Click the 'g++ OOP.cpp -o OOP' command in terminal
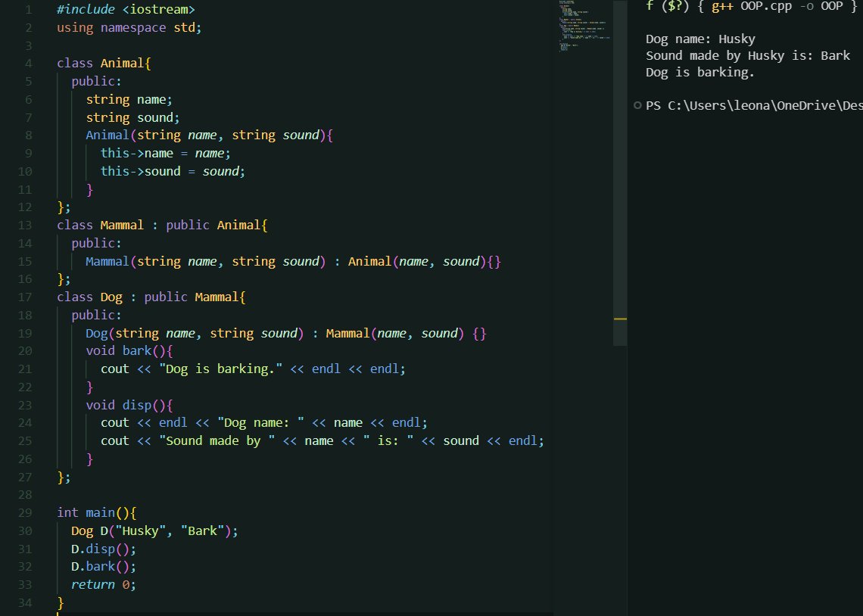 [777, 7]
